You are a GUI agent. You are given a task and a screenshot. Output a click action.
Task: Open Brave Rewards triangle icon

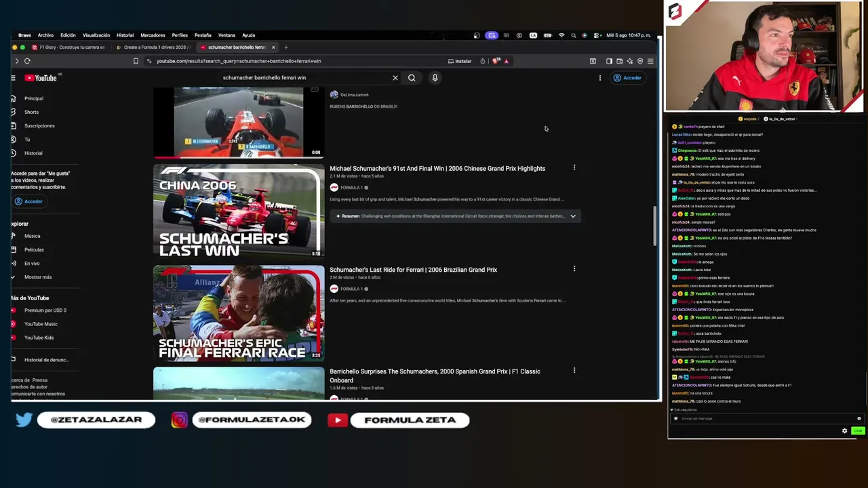[506, 61]
